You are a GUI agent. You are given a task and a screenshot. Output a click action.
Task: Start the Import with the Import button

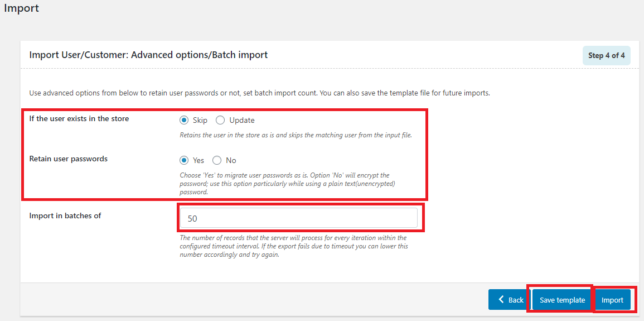coord(612,300)
